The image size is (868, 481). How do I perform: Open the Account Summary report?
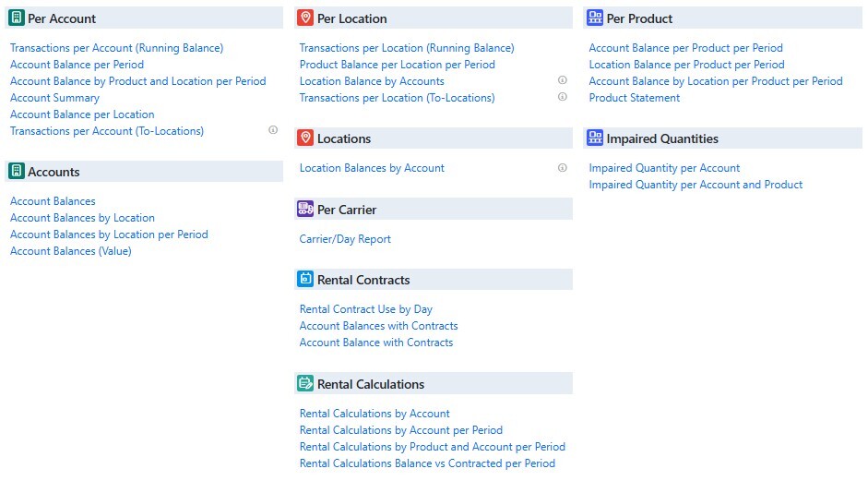click(x=54, y=98)
